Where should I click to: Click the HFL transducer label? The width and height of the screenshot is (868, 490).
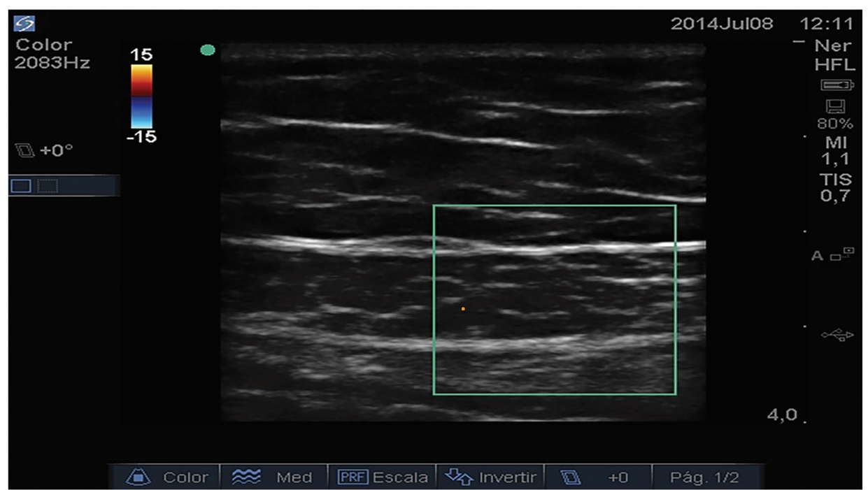834,64
